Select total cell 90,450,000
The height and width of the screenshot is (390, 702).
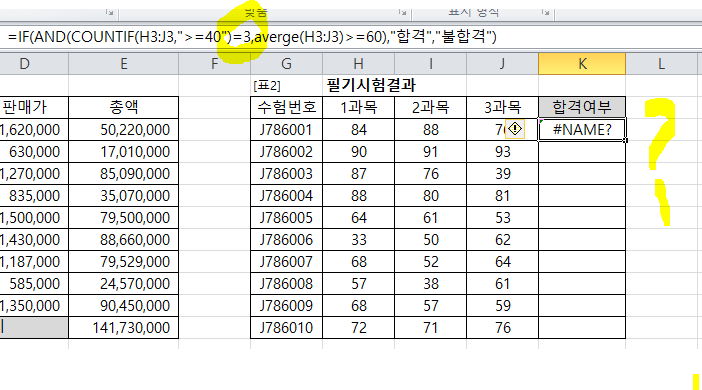coord(124,305)
